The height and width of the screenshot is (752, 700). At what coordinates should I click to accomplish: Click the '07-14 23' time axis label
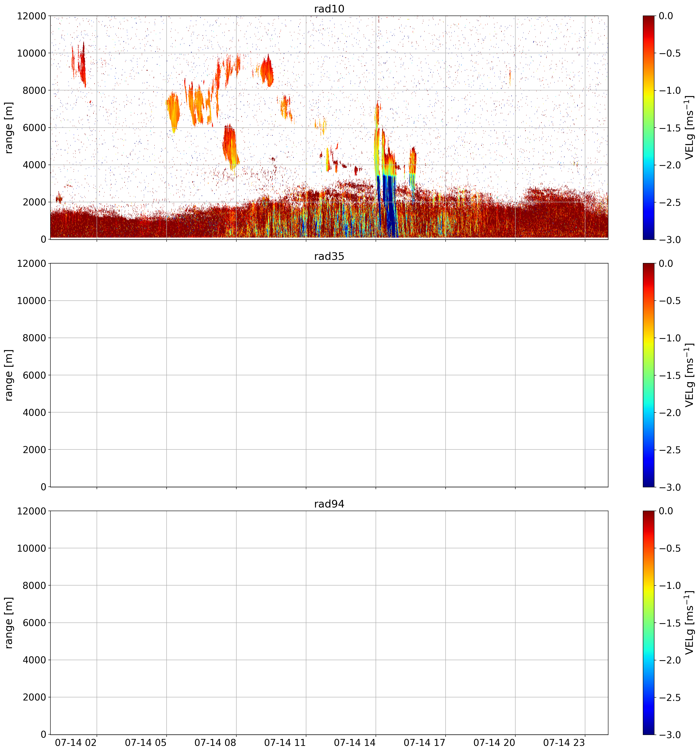[x=564, y=743]
